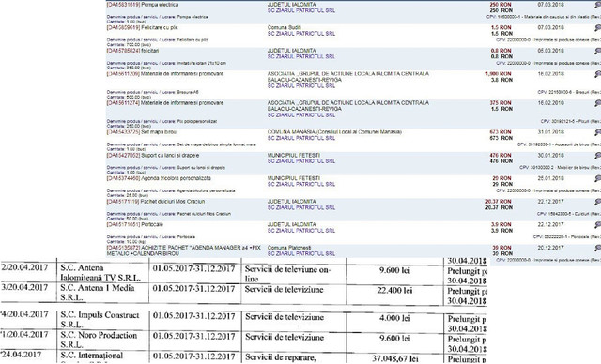Open ACHIZITIE PACHET AGENDA MANAGER entry
This screenshot has height=364, width=601.
click(x=184, y=250)
